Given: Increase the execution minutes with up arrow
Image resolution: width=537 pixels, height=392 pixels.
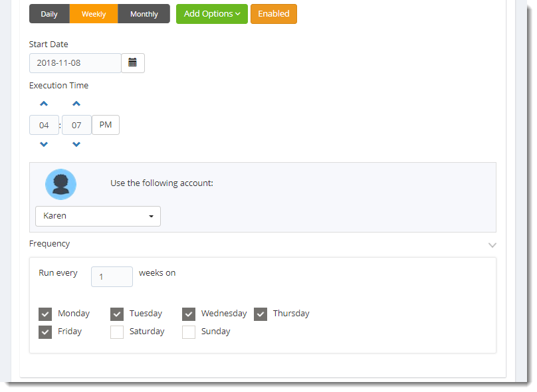Looking at the screenshot, I should 76,104.
